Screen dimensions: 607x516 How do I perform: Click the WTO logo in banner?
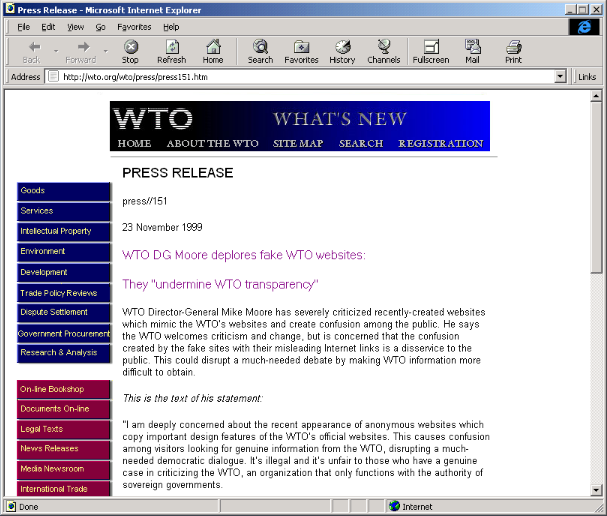[153, 118]
